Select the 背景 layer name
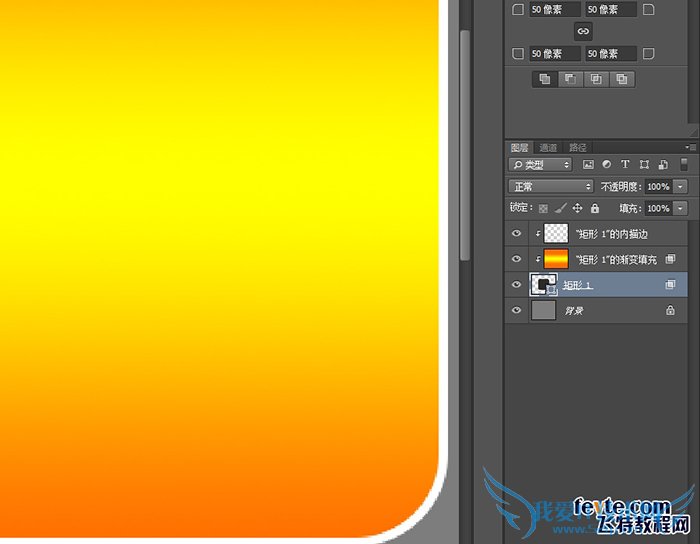700x544 pixels. 574,311
